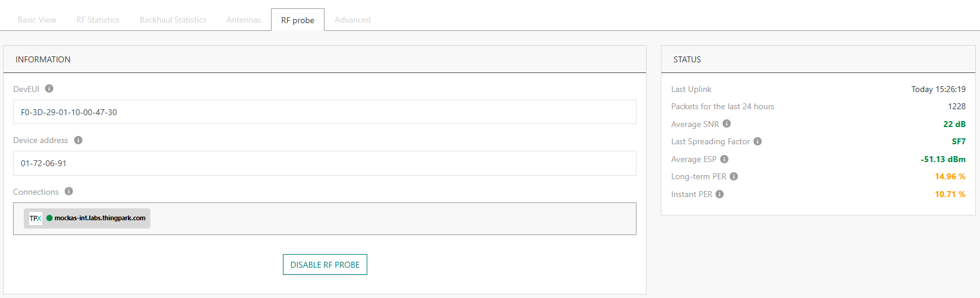The image size is (980, 298).
Task: Open the Backhaul Statistics tab
Action: (x=173, y=20)
